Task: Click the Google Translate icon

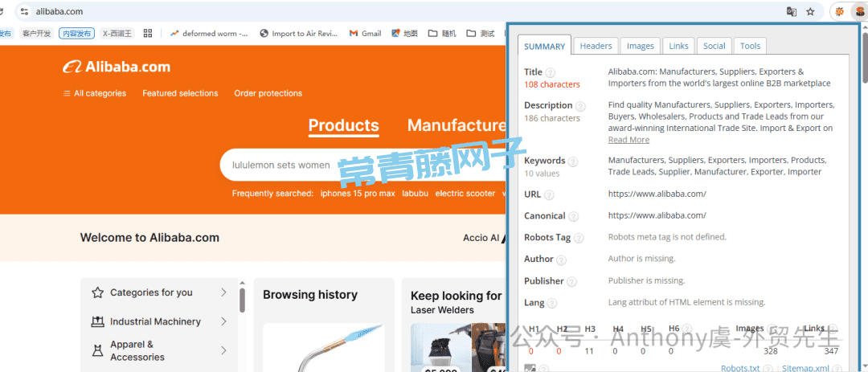Action: point(792,11)
